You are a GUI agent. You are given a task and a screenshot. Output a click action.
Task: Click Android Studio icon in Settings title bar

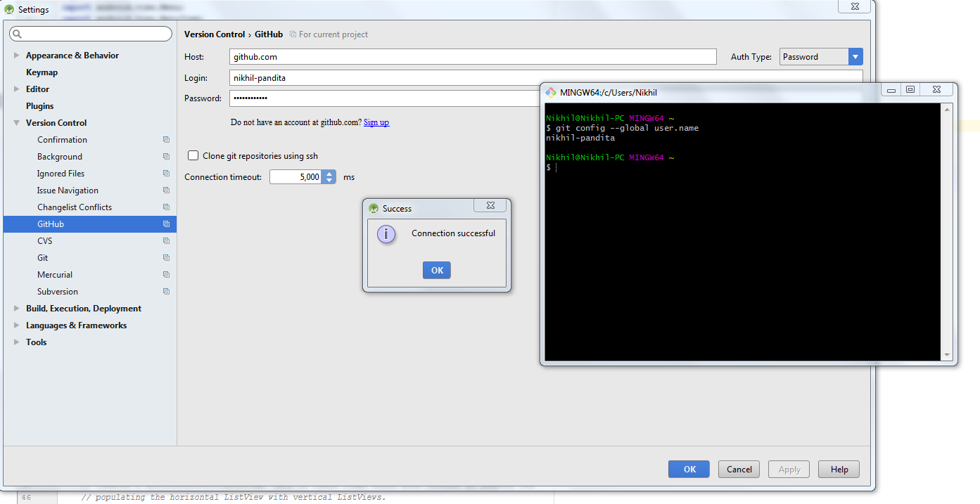tap(9, 9)
